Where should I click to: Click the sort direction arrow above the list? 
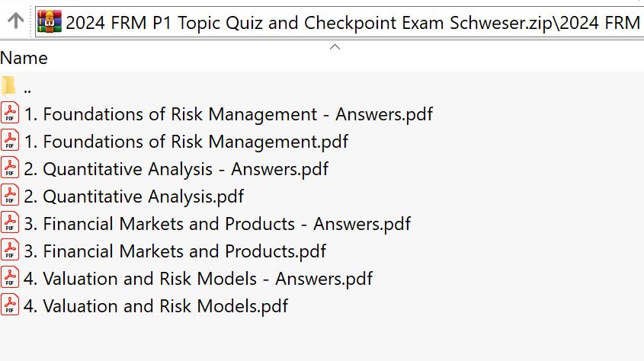click(x=334, y=47)
